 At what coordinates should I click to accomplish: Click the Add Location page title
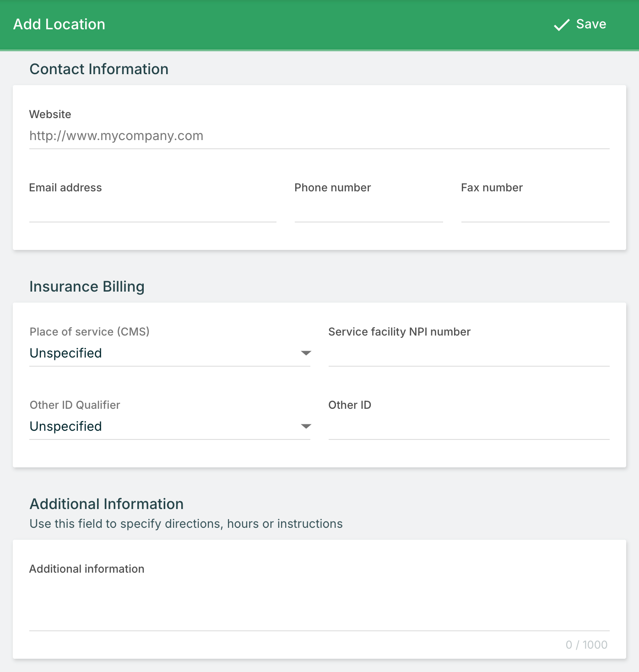[60, 24]
